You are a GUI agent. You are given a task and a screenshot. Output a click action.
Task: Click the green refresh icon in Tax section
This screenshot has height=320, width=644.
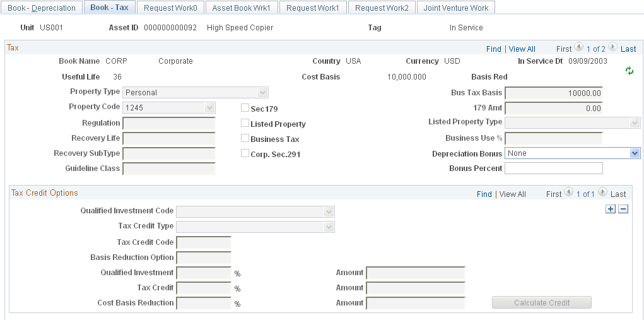[x=629, y=71]
